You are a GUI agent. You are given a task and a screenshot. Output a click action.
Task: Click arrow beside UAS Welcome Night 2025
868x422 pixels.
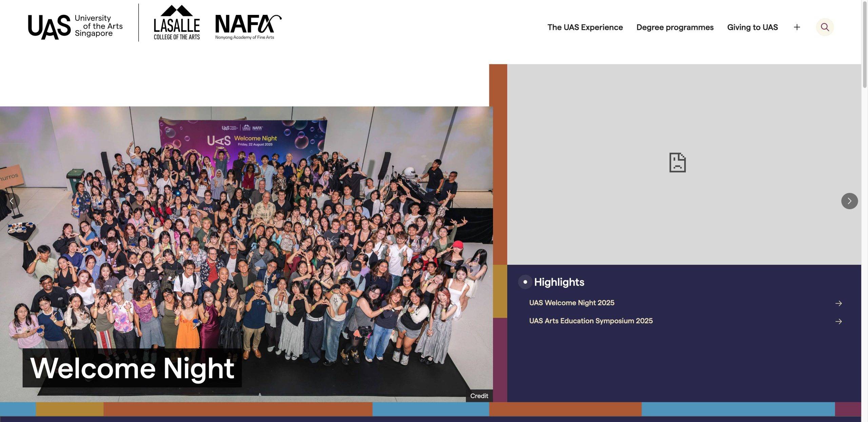click(x=839, y=303)
